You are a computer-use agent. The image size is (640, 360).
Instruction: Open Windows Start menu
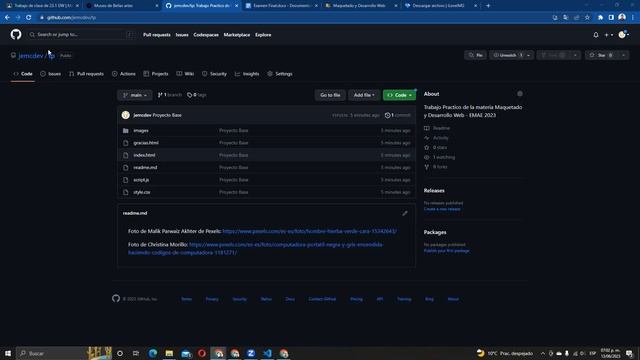point(8,353)
